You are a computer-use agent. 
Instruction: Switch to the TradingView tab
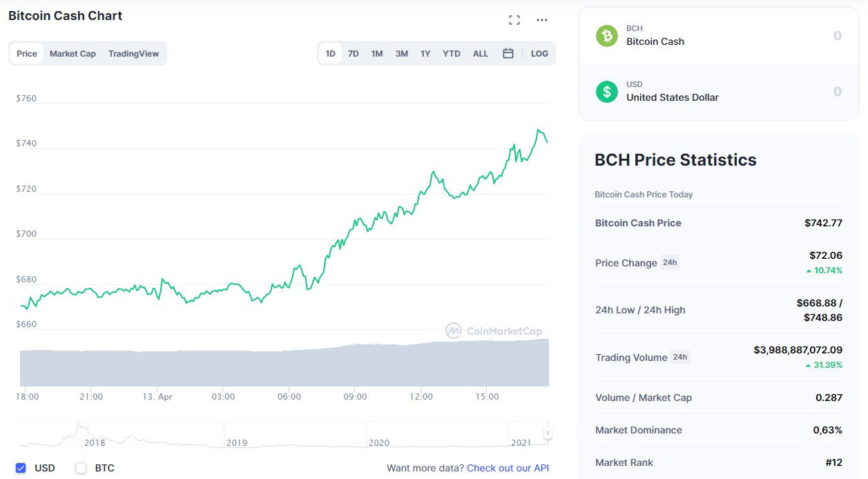[x=133, y=53]
